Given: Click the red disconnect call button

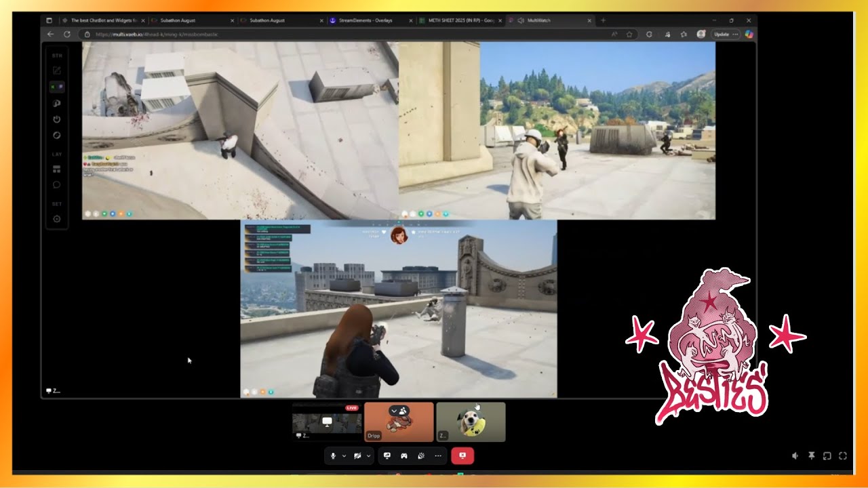Looking at the screenshot, I should 462,456.
